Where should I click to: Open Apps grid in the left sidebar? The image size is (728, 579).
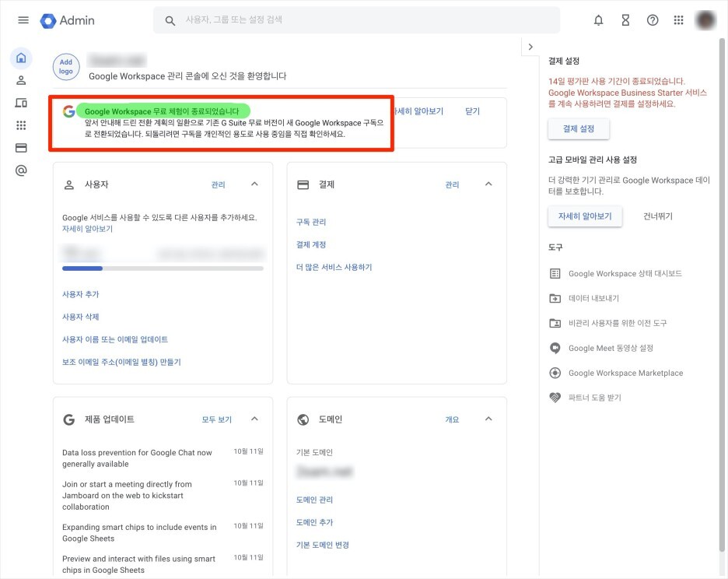point(21,125)
